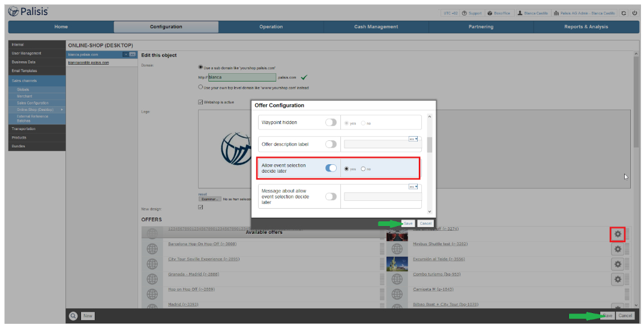Toggle the Waypoint hidden switch
Image resolution: width=644 pixels, height=328 pixels.
(331, 122)
